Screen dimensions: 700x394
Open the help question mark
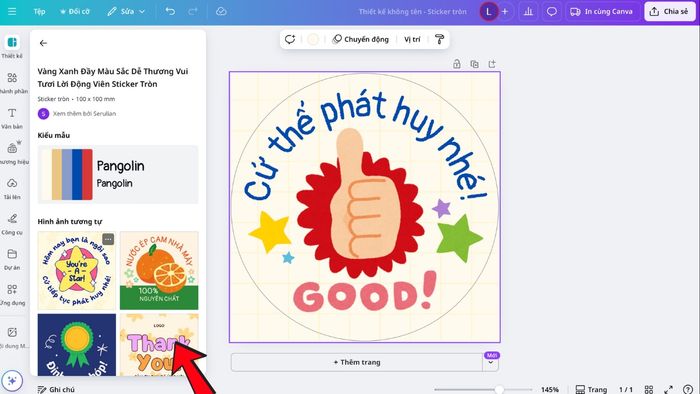click(688, 390)
